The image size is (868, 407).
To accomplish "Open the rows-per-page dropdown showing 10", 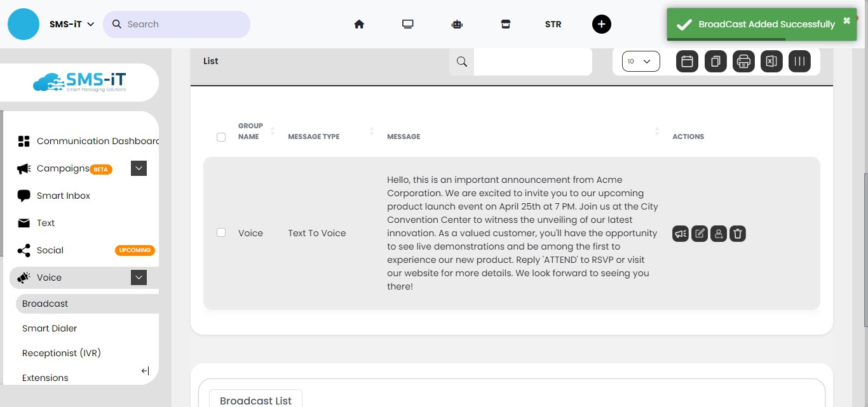I will click(641, 62).
